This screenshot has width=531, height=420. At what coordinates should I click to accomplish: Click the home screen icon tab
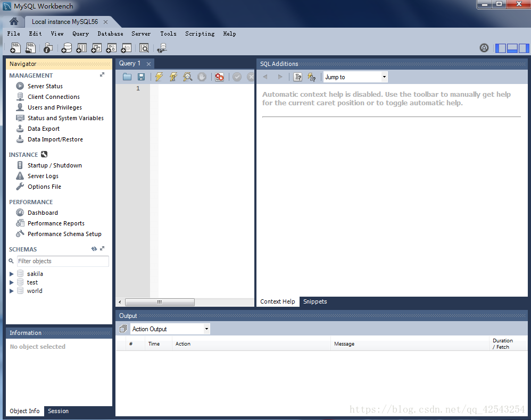(x=14, y=22)
